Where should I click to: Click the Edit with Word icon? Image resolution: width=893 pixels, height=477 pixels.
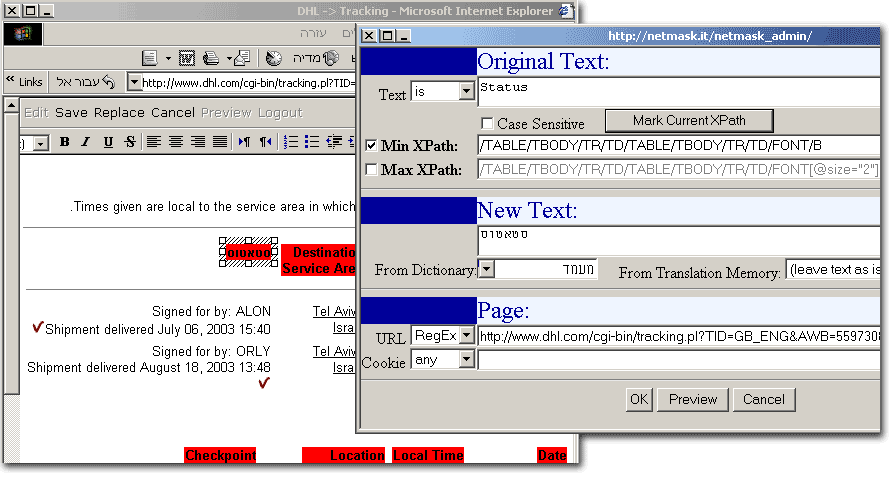coord(186,57)
